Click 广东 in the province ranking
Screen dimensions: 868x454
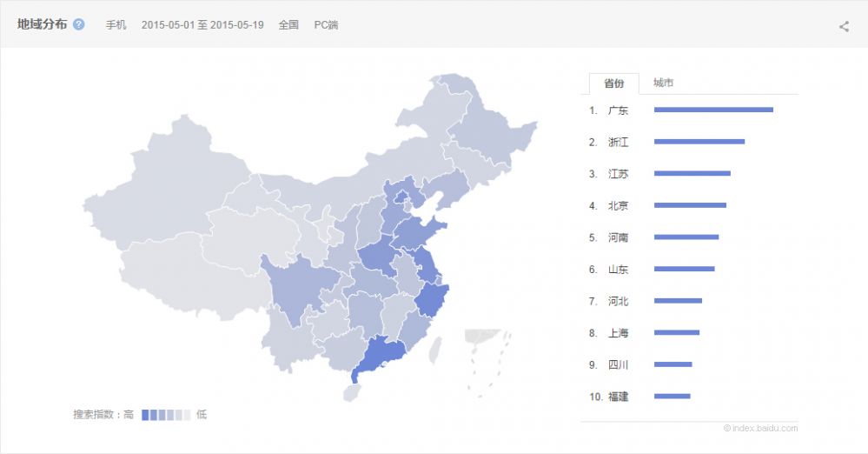618,110
